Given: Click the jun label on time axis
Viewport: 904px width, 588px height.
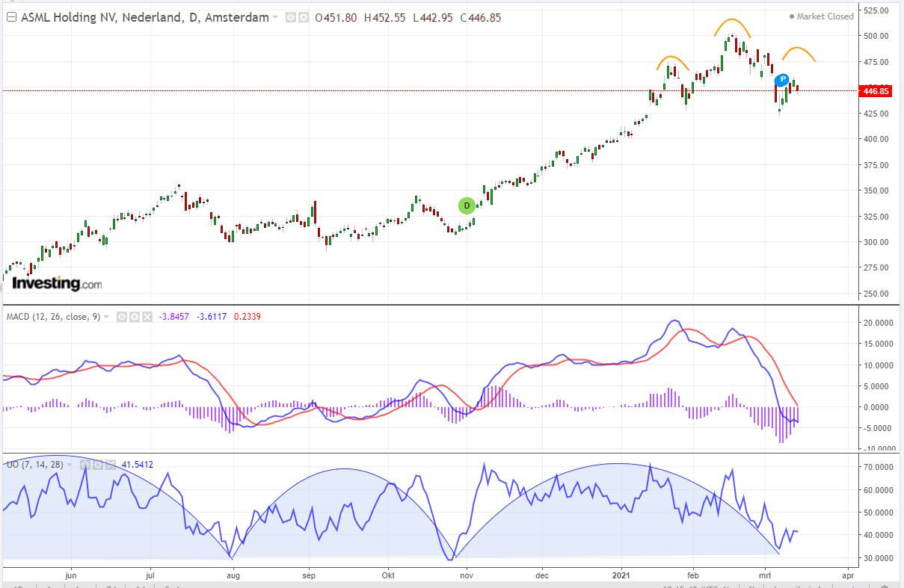Looking at the screenshot, I should coord(72,576).
